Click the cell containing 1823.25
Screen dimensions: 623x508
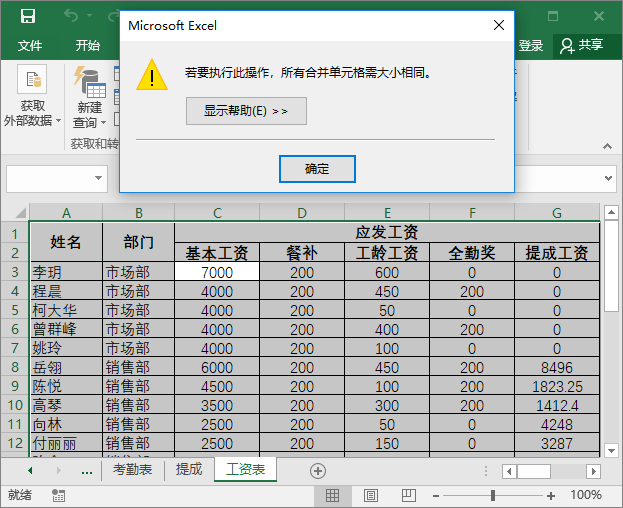(x=557, y=386)
